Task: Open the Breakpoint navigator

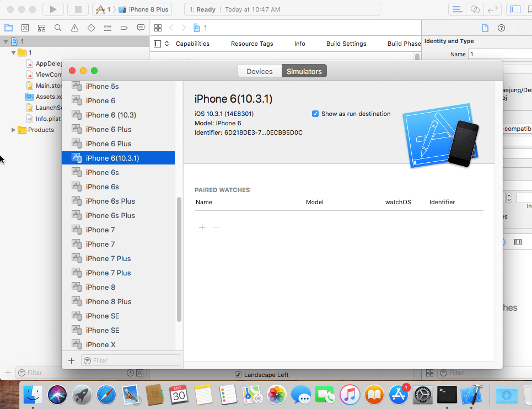Action: pyautogui.click(x=124, y=28)
